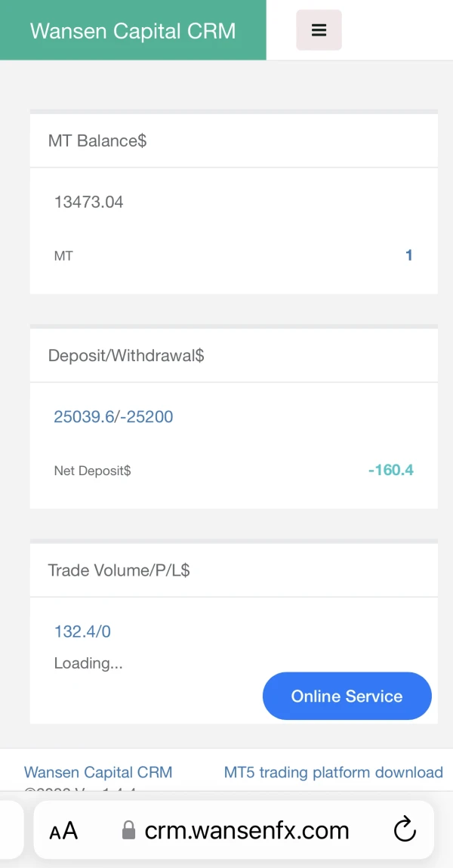This screenshot has height=868, width=453.
Task: Open the 25039.6/-25200 deposit/withdrawal link
Action: point(113,417)
